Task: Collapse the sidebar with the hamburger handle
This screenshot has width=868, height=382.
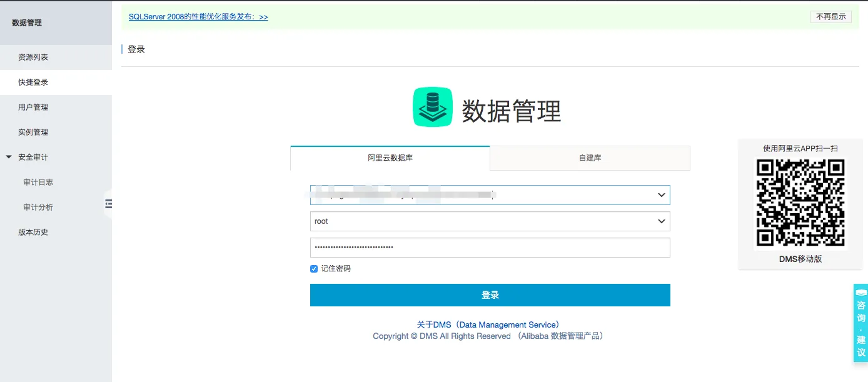Action: pyautogui.click(x=108, y=203)
